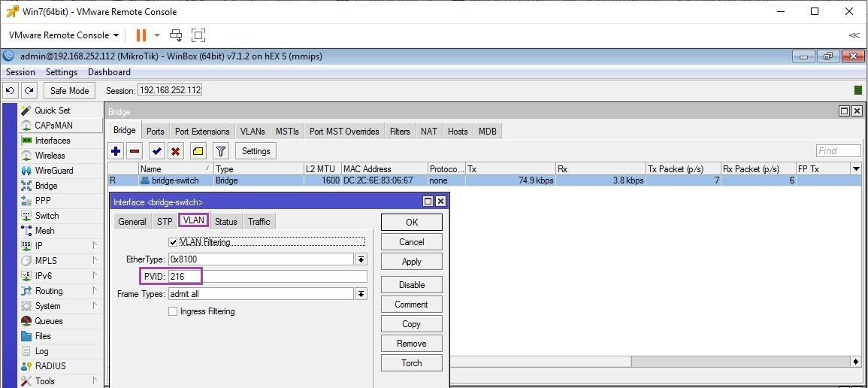The width and height of the screenshot is (868, 388).
Task: Open Queues from sidebar
Action: [49, 321]
